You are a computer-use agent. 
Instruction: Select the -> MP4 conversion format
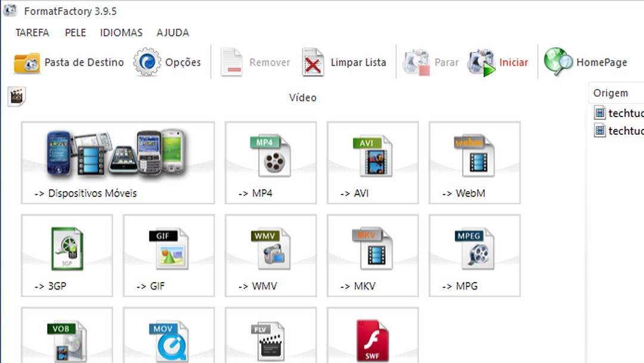click(271, 162)
